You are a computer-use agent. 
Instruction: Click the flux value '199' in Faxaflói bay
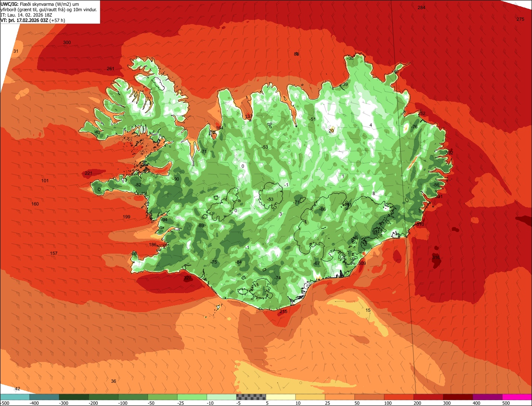click(127, 217)
